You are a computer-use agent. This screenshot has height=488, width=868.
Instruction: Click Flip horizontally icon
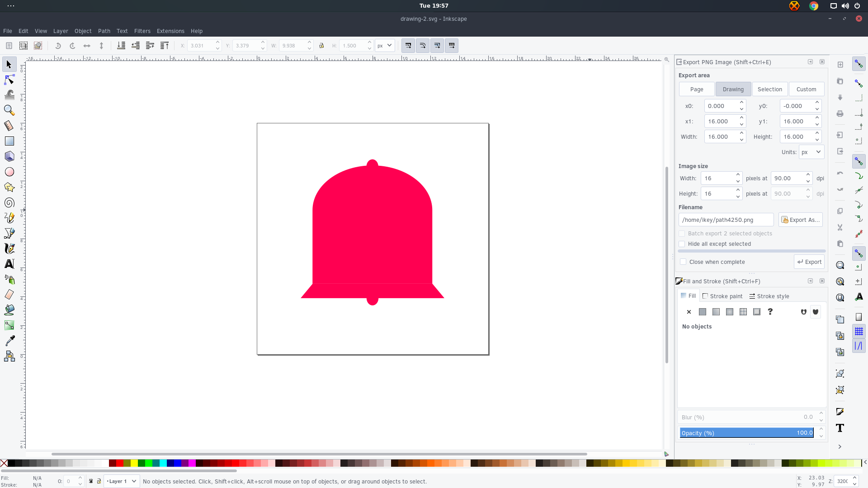[87, 46]
